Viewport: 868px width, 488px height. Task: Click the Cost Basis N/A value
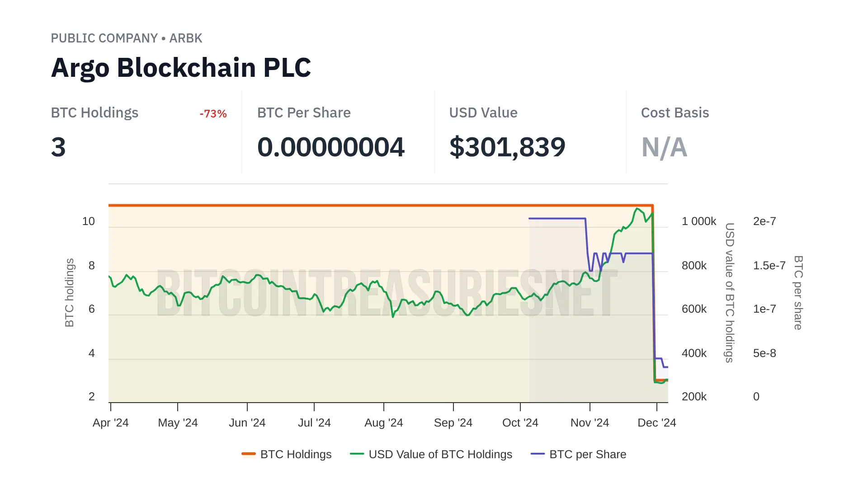coord(664,147)
